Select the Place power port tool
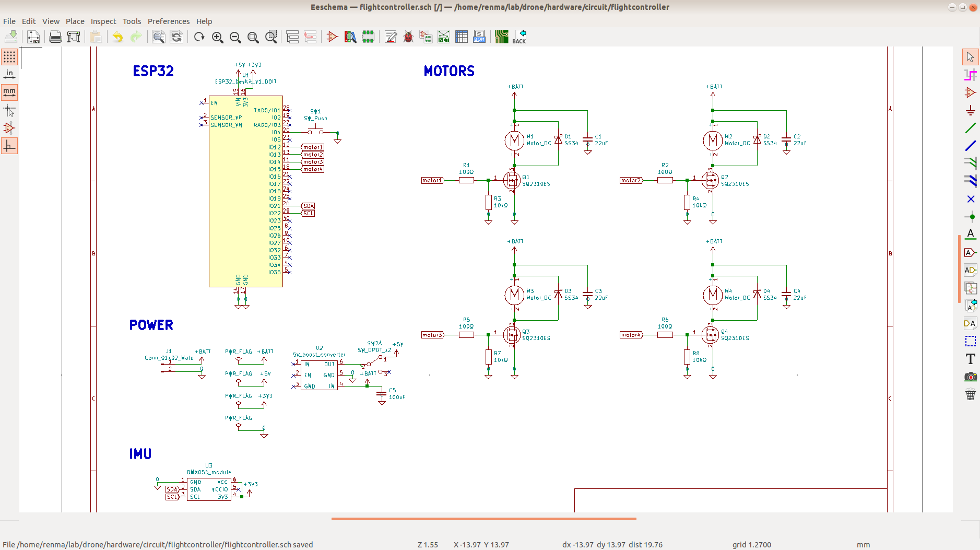The width and height of the screenshot is (980, 550). pyautogui.click(x=971, y=110)
